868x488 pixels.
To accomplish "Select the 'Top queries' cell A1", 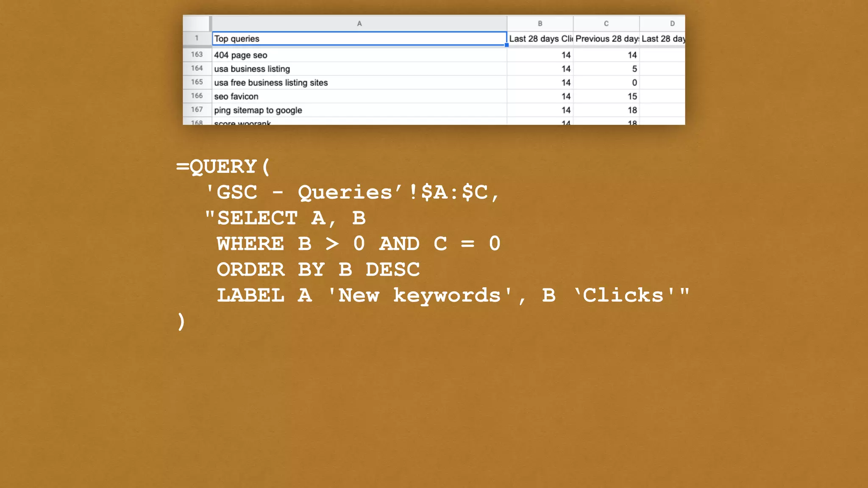I will coord(359,39).
